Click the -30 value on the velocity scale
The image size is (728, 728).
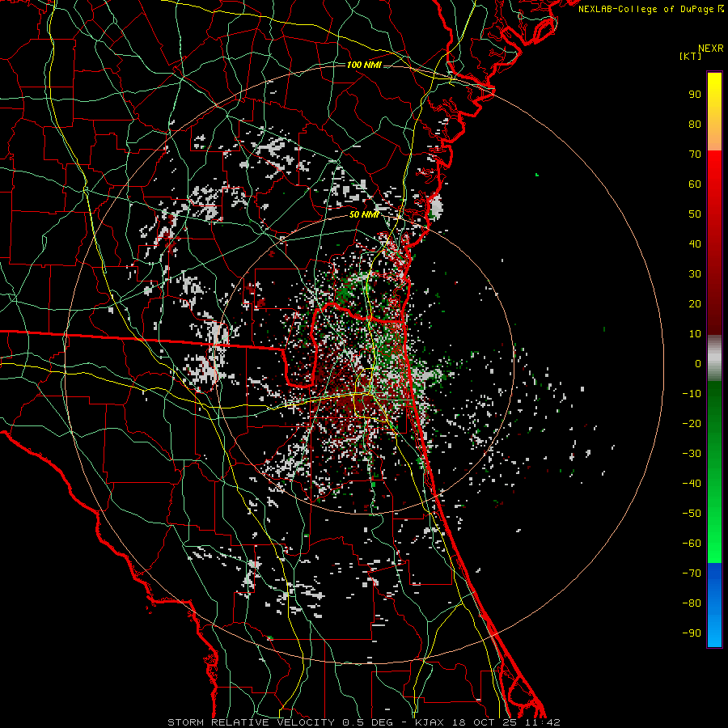pos(692,454)
